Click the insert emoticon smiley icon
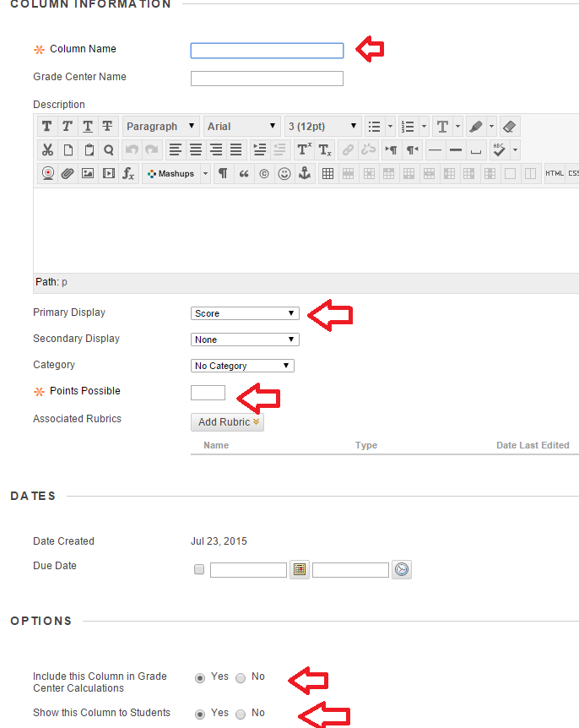579x728 pixels. [284, 174]
